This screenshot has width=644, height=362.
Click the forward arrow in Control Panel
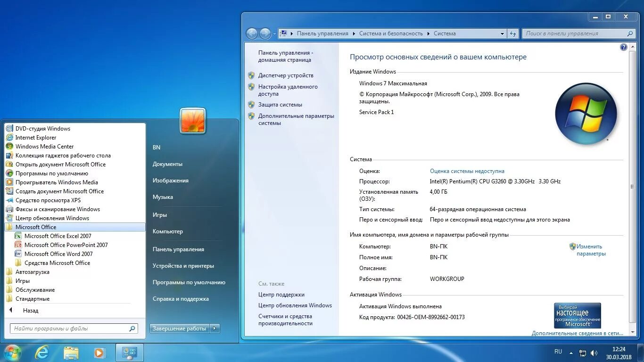(x=265, y=33)
